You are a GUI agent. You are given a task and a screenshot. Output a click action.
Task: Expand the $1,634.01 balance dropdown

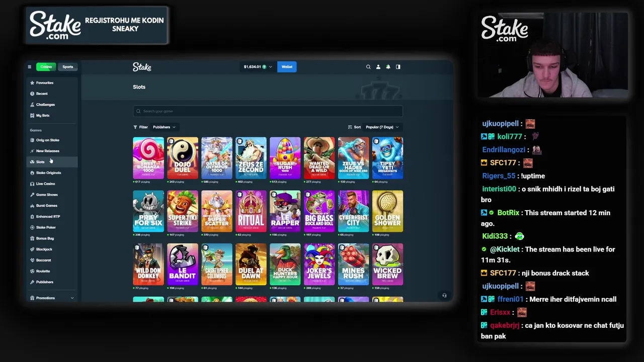[x=258, y=67]
